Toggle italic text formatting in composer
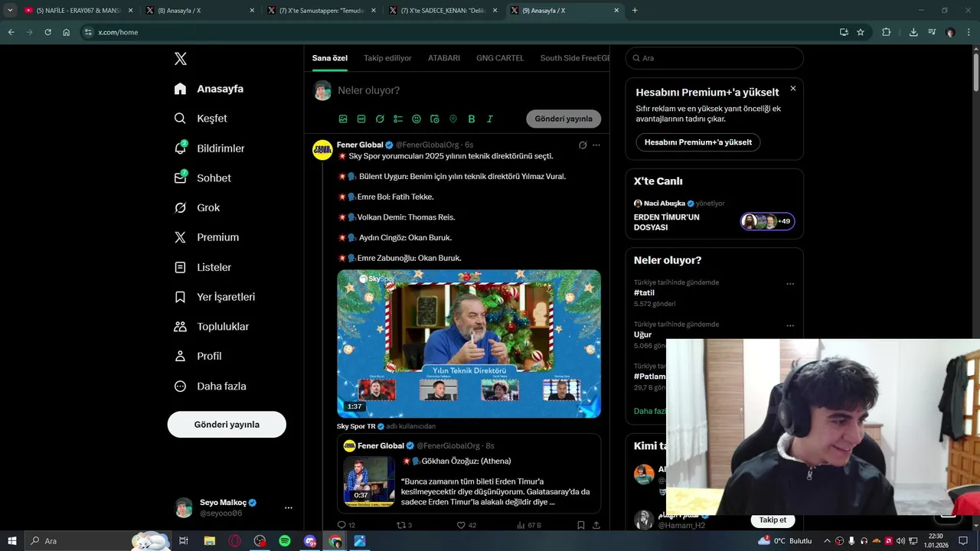The height and width of the screenshot is (551, 980). pyautogui.click(x=490, y=119)
